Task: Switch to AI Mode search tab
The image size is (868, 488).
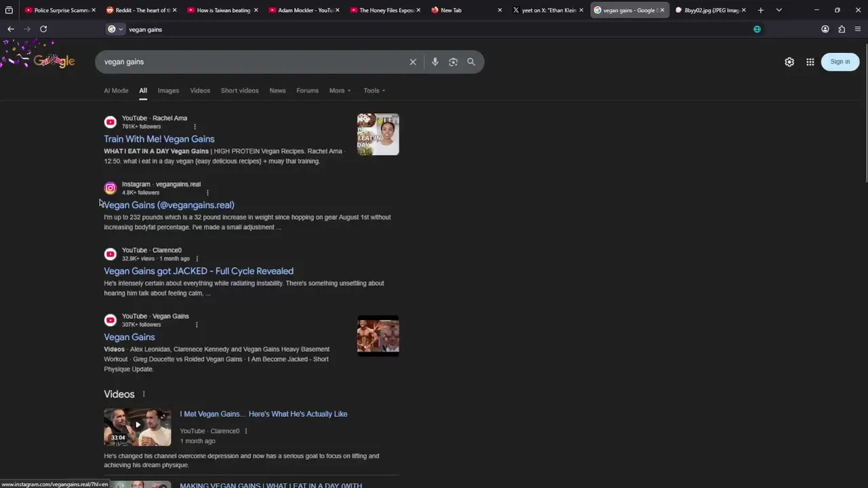Action: pos(116,90)
